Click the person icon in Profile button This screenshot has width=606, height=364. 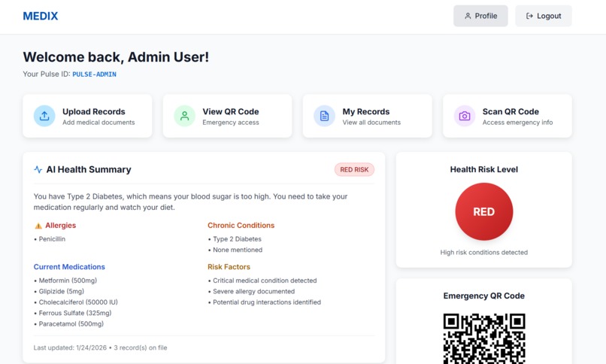click(468, 16)
